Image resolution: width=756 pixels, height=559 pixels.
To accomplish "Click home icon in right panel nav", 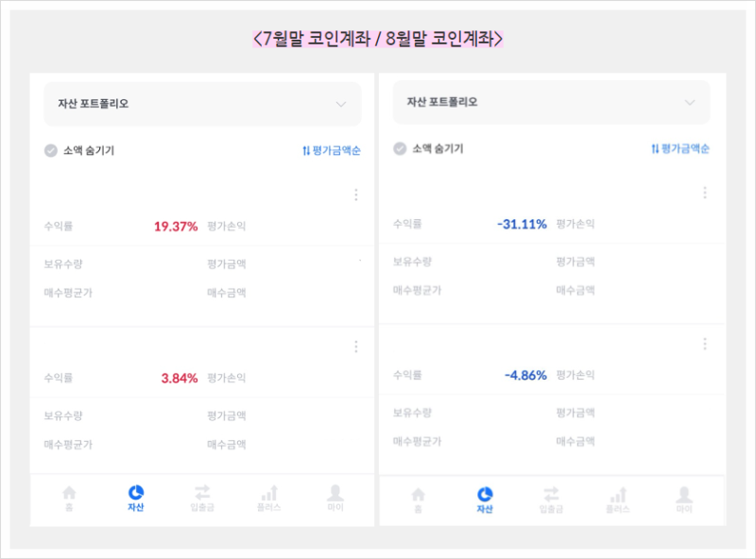I will click(418, 495).
